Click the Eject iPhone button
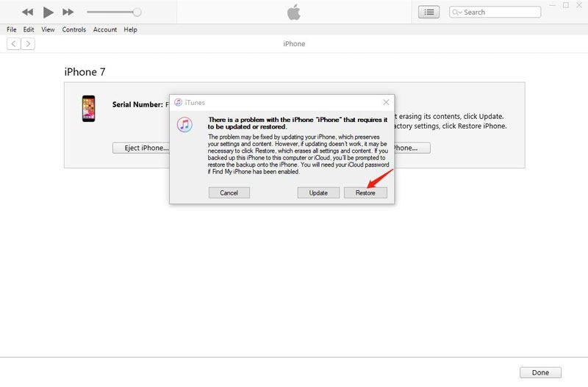 pyautogui.click(x=142, y=148)
